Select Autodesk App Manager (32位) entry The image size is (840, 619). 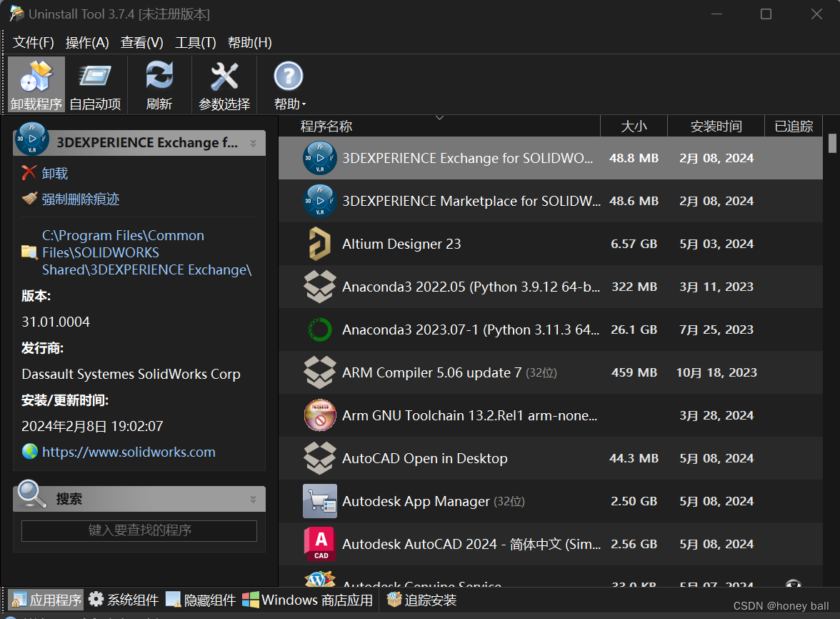point(551,501)
